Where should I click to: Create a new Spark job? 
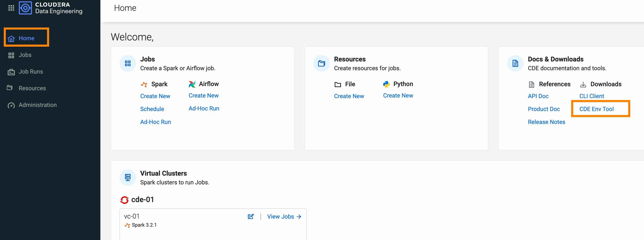tap(155, 96)
